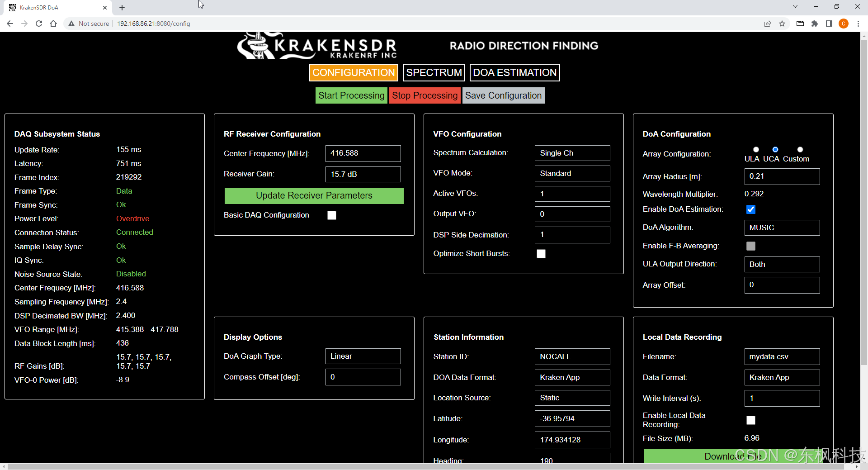Disable the Enable DoA Estimation checkbox
The width and height of the screenshot is (868, 470).
751,209
